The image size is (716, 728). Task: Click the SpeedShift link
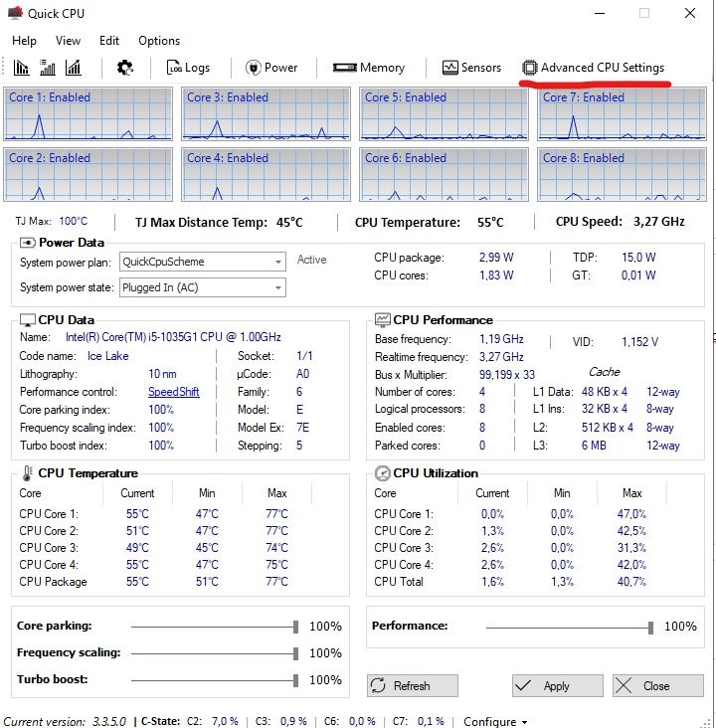tap(174, 392)
